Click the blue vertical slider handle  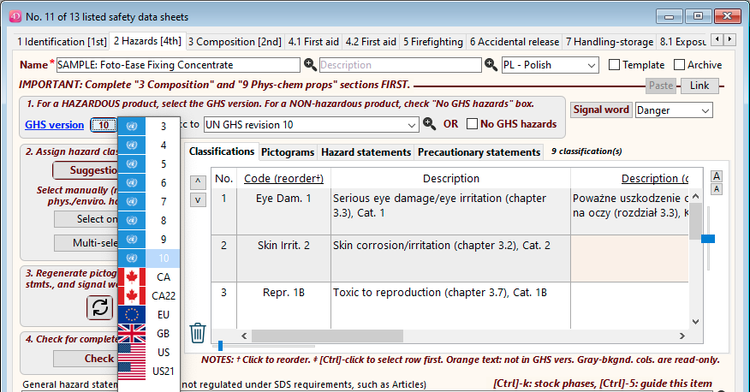coord(708,239)
